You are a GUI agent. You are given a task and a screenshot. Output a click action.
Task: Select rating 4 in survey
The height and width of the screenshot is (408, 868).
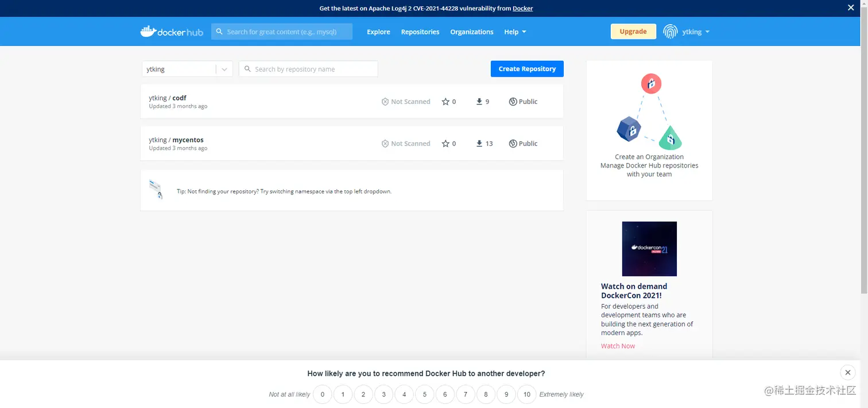404,394
